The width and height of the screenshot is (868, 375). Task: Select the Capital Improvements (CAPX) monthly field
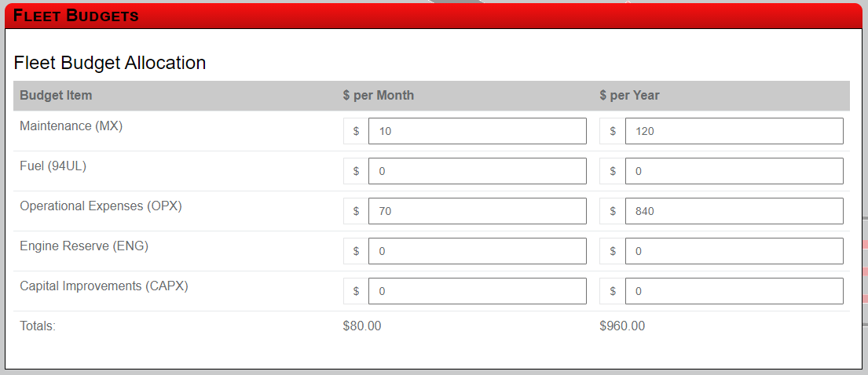477,291
